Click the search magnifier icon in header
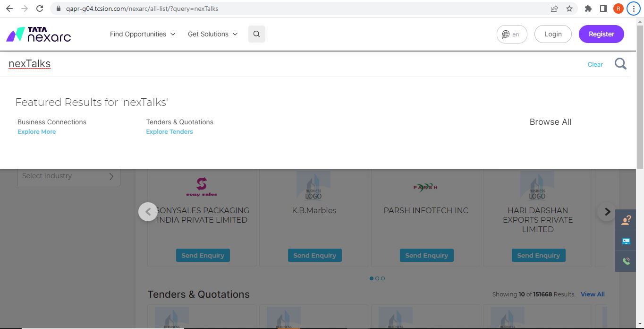This screenshot has height=329, width=644. [256, 34]
